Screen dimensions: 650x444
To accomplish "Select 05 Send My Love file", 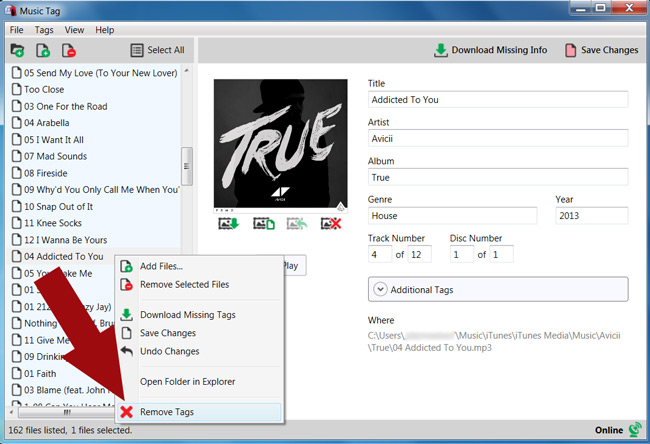I will 94,73.
